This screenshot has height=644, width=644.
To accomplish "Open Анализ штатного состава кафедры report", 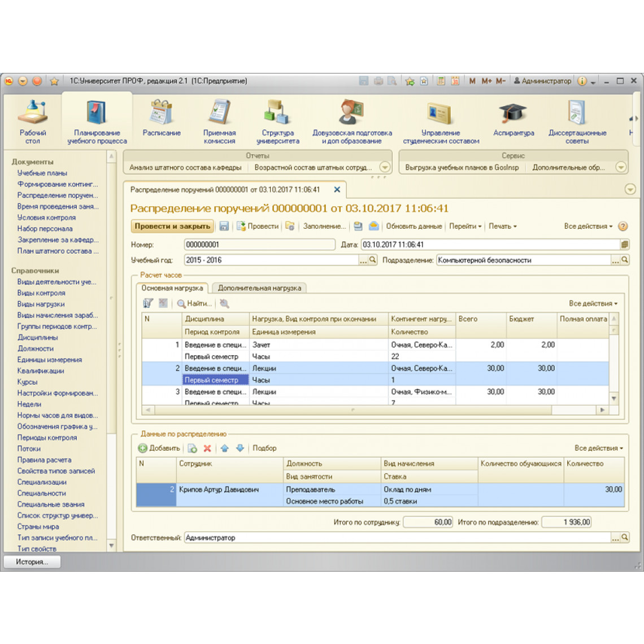I will [x=185, y=167].
